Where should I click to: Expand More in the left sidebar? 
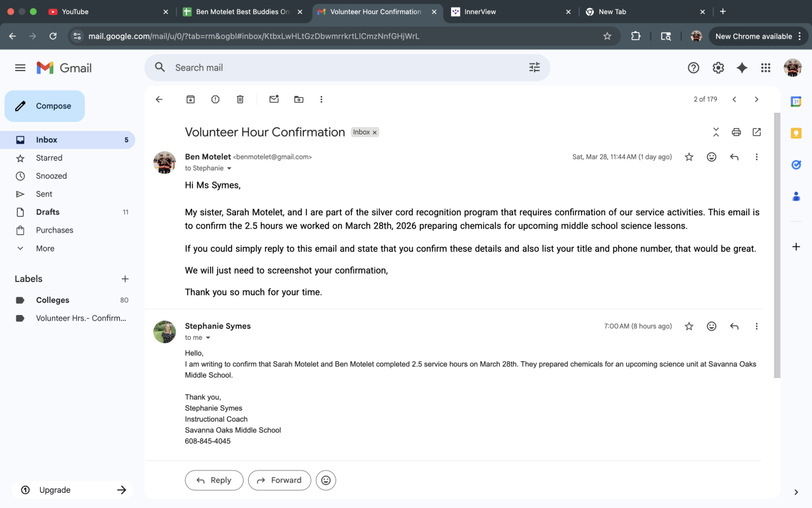tap(45, 248)
